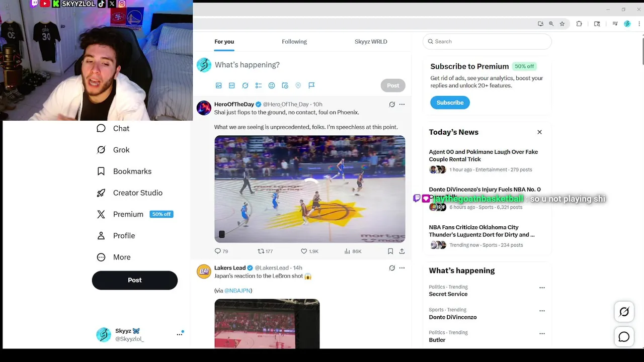644x362 pixels.
Task: Open the Japan reaction video thumbnail
Action: click(267, 324)
